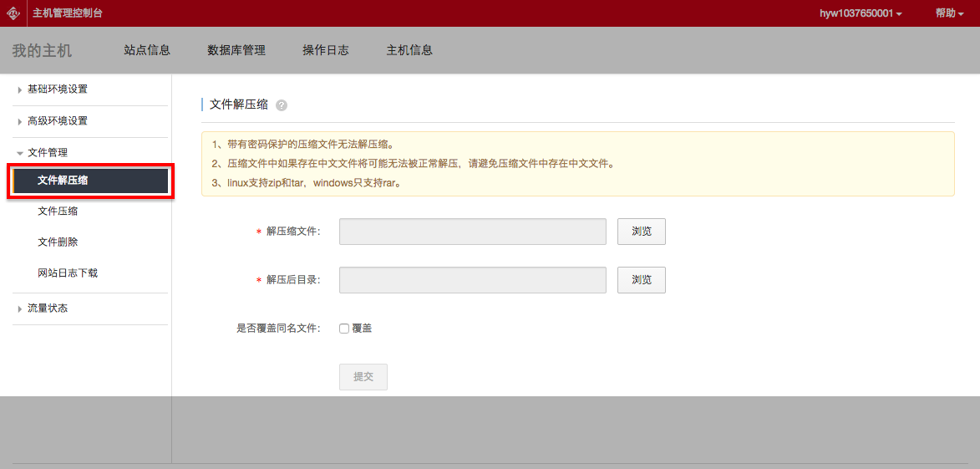980x469 pixels.
Task: Enable the 覆盖 same-name files checkbox
Action: click(x=344, y=329)
